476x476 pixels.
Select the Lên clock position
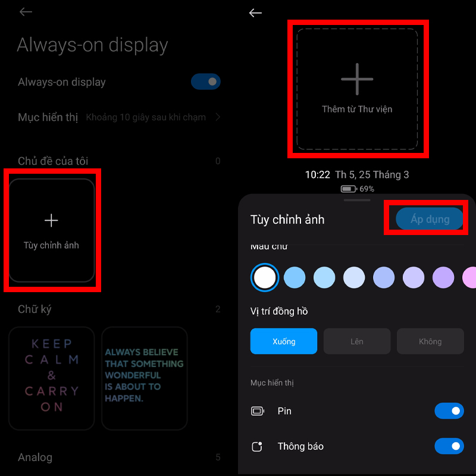pos(356,341)
